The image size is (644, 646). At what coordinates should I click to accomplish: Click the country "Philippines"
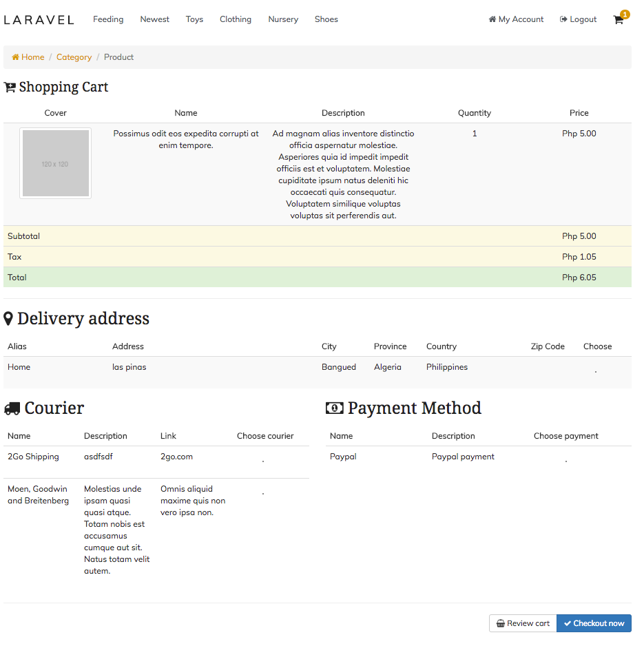[x=447, y=368]
